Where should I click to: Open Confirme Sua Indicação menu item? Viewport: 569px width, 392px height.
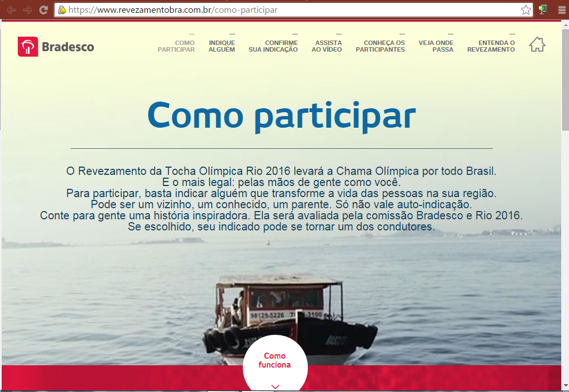[273, 46]
